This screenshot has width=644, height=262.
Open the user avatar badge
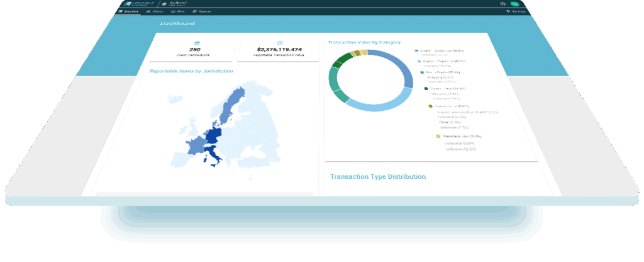point(514,3)
